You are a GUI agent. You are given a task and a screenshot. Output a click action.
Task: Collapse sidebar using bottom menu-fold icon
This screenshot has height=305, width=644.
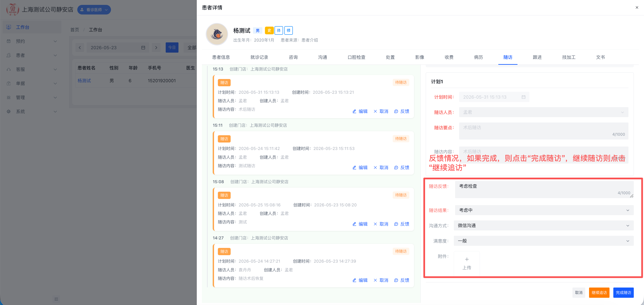pos(56,299)
